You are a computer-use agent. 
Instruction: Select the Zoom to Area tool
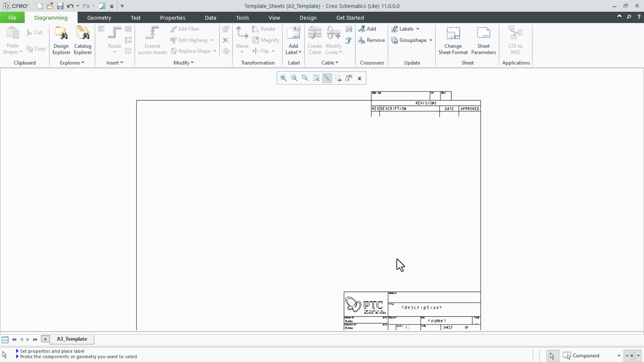coord(305,78)
